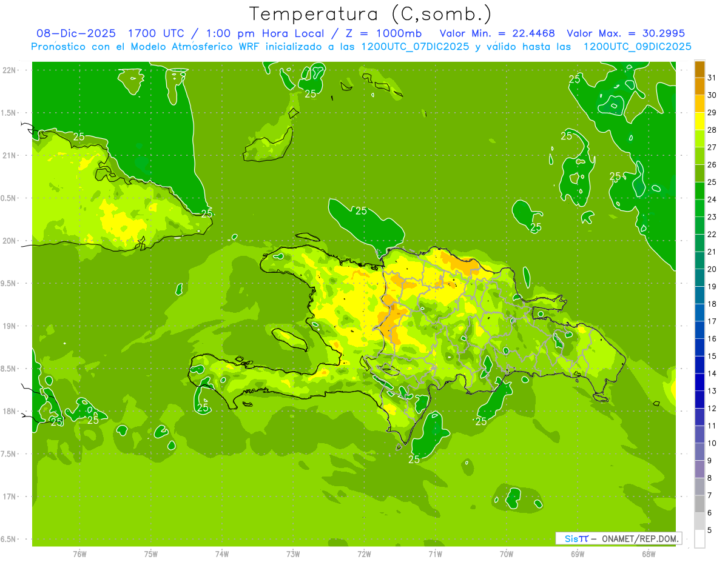Viewport: 728px width, 562px height.
Task: Click the "71W" longitude axis label
Action: pos(435,554)
